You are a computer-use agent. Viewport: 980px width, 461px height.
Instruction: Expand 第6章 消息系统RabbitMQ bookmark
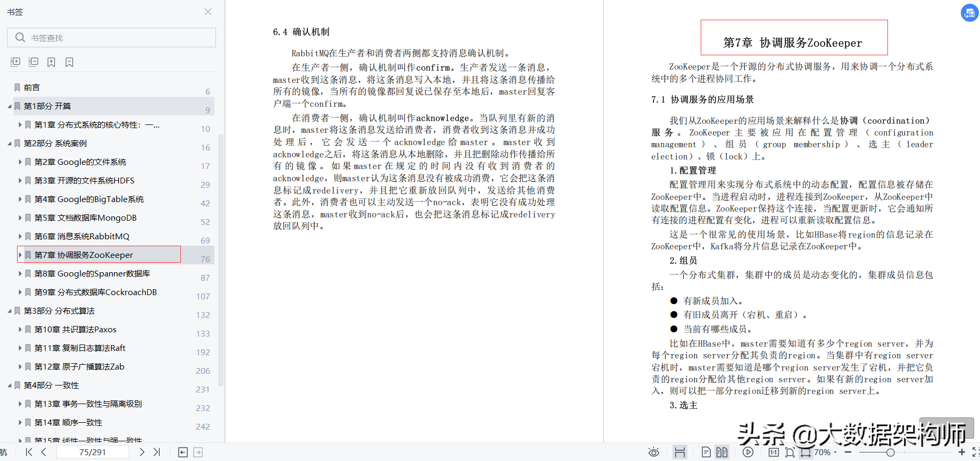point(20,236)
